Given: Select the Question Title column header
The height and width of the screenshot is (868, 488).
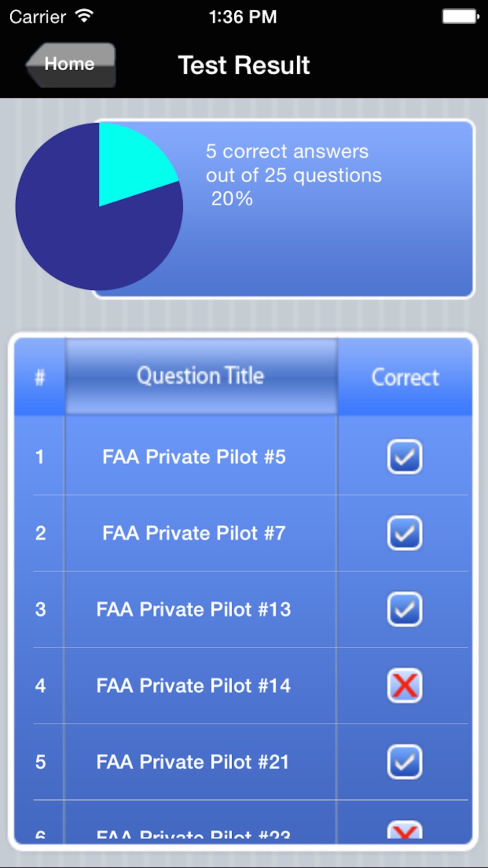Looking at the screenshot, I should 201,376.
